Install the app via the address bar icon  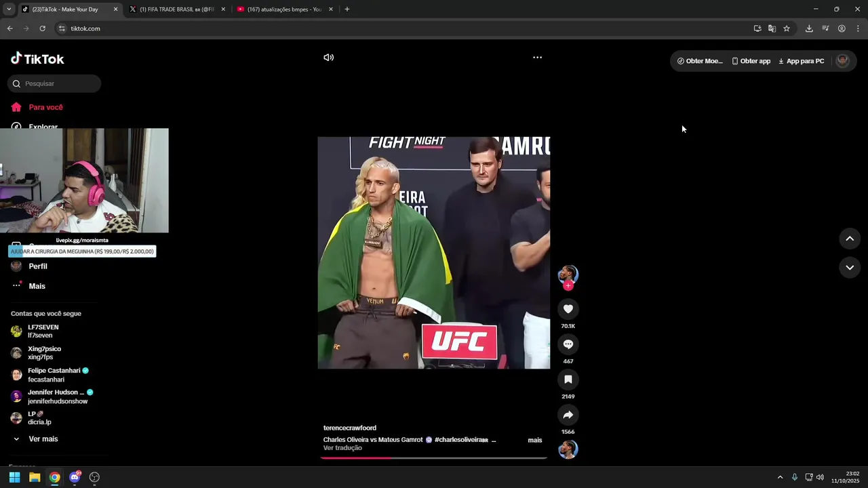click(x=757, y=28)
